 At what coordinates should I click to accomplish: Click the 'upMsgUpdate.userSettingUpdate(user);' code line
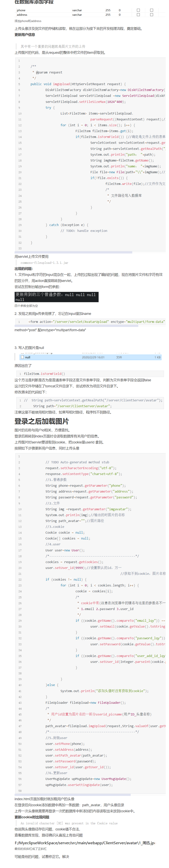(79, 785)
